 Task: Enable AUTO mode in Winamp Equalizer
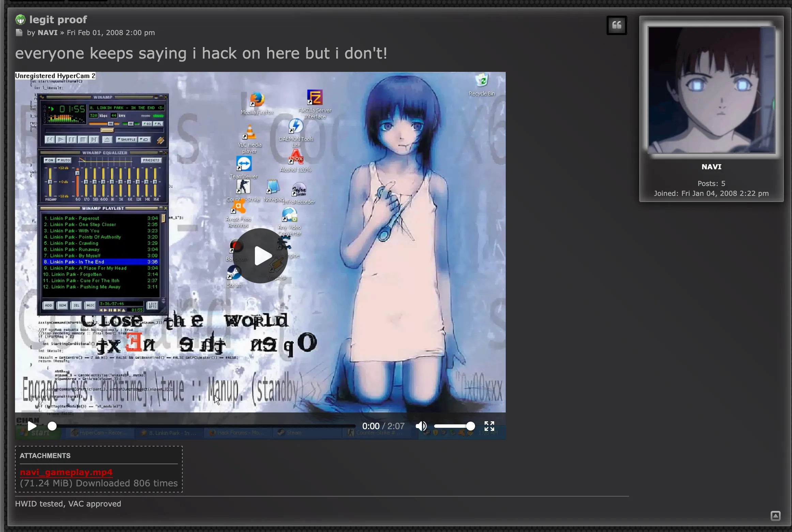tap(64, 160)
